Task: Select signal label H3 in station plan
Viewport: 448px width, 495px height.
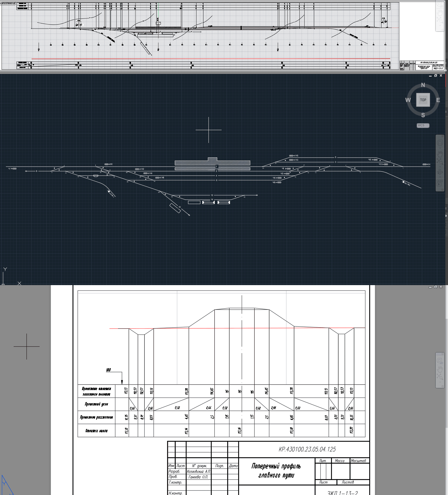Action: (x=297, y=160)
